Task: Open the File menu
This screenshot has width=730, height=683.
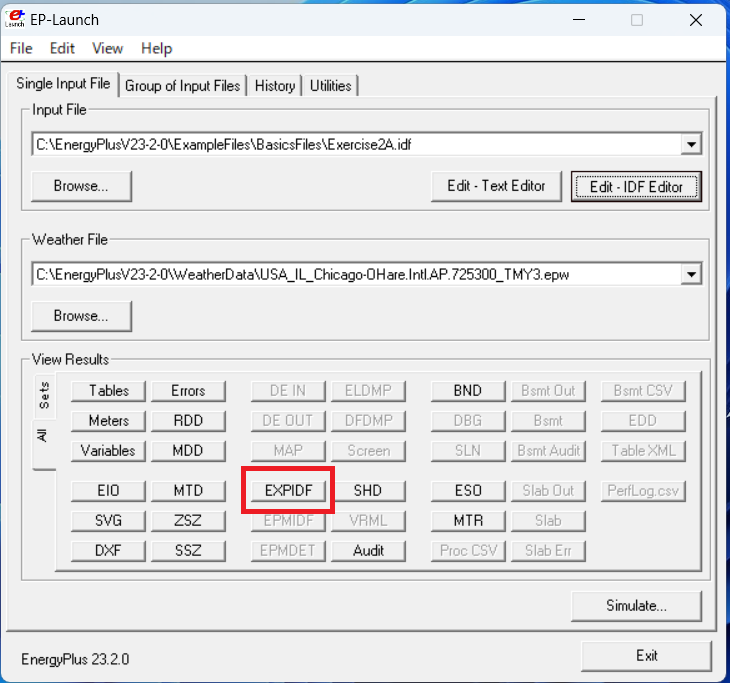Action: pyautogui.click(x=21, y=48)
